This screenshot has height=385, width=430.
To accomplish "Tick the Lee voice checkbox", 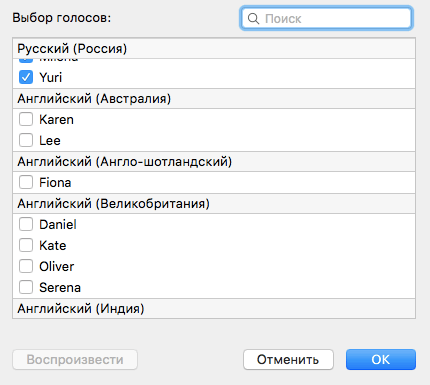I will pyautogui.click(x=26, y=140).
